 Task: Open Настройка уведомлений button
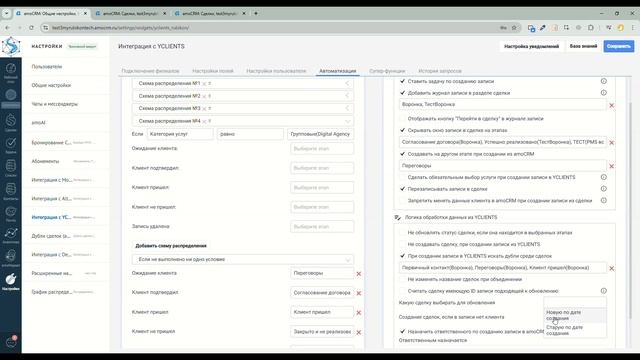point(531,47)
